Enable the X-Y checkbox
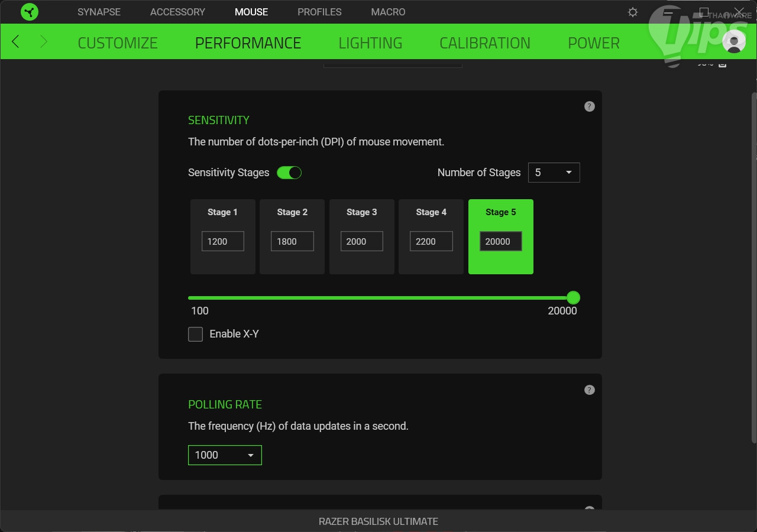 coord(195,334)
